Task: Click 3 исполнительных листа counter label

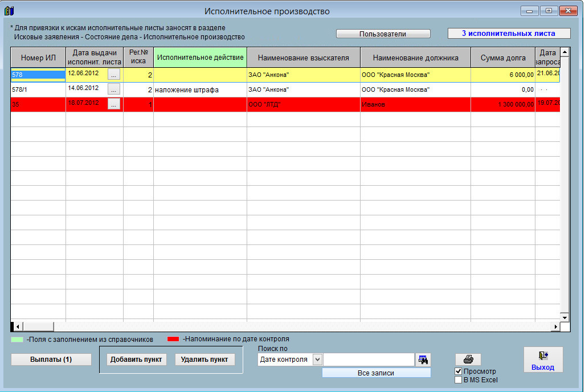Action: pyautogui.click(x=509, y=33)
